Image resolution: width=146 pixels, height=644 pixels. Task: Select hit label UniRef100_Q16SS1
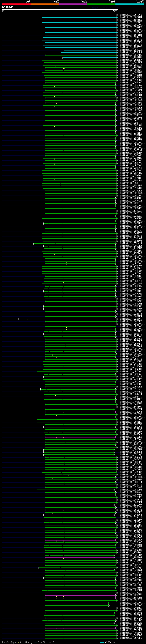(131, 364)
